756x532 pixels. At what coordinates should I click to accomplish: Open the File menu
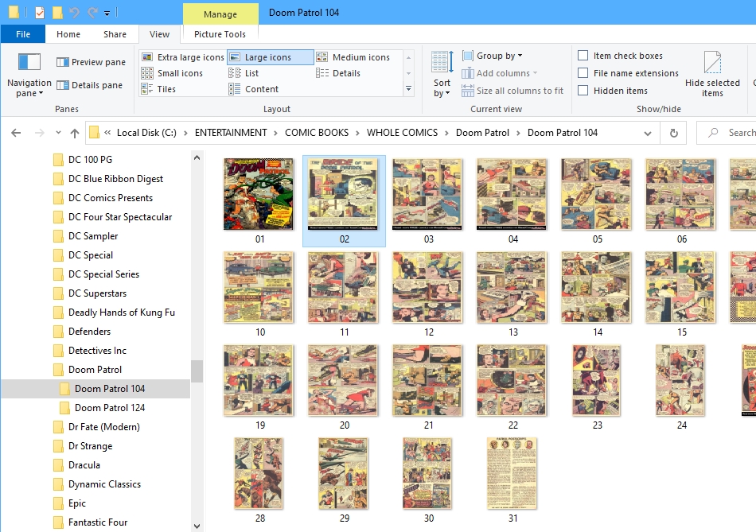coord(23,34)
